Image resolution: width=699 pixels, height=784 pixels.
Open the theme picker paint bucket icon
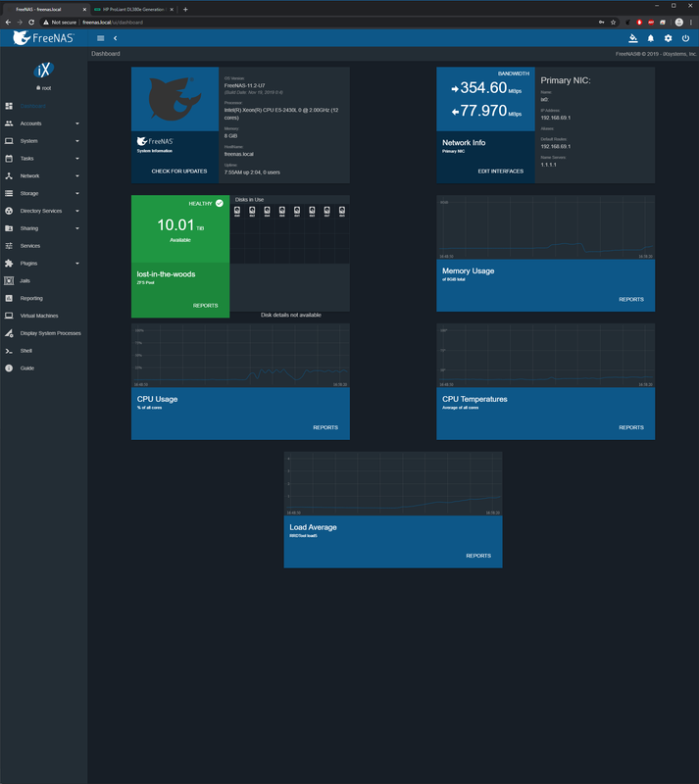point(633,38)
